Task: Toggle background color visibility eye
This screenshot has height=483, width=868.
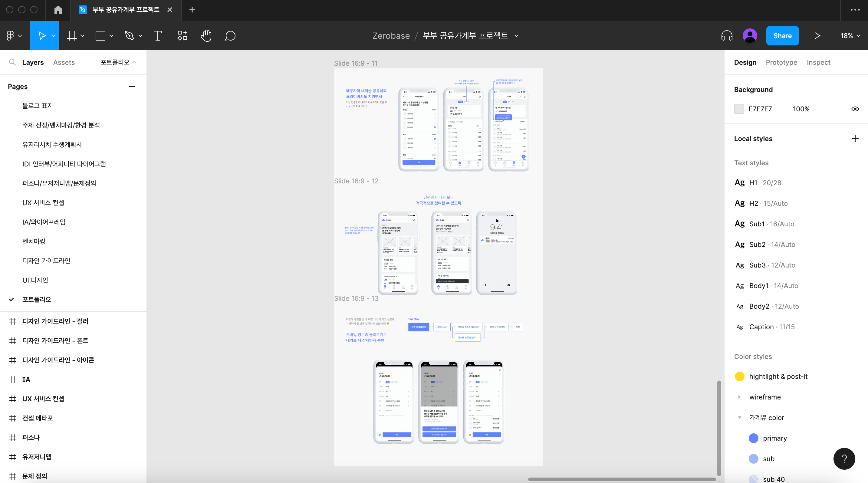Action: click(x=855, y=109)
